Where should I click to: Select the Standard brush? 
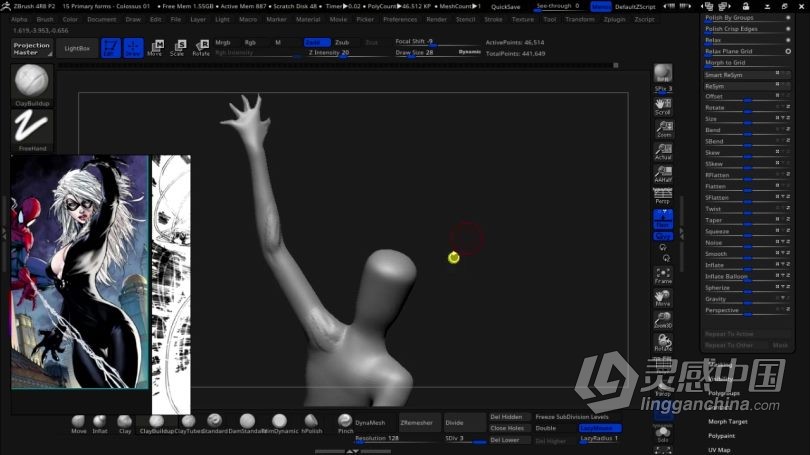click(214, 424)
